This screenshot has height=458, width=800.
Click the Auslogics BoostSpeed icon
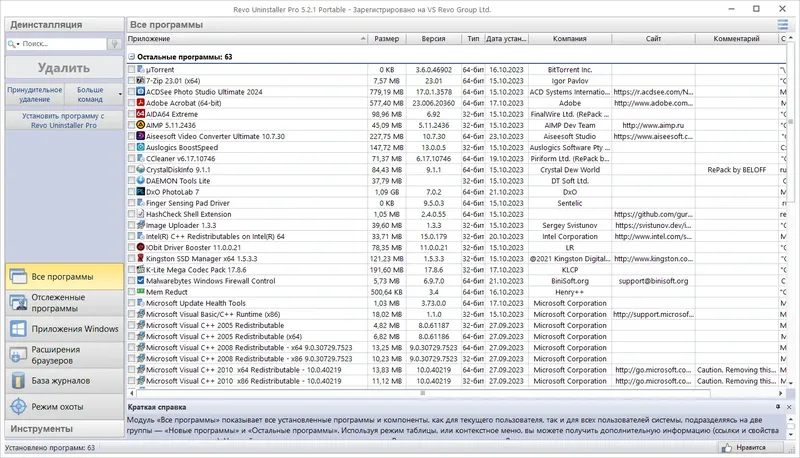141,147
